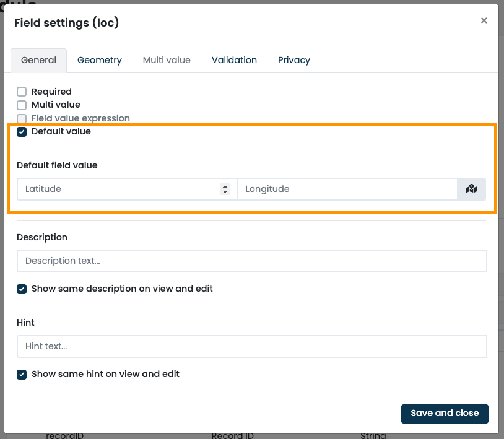
Task: Disable showing same description on view and edit
Action: coord(22,289)
